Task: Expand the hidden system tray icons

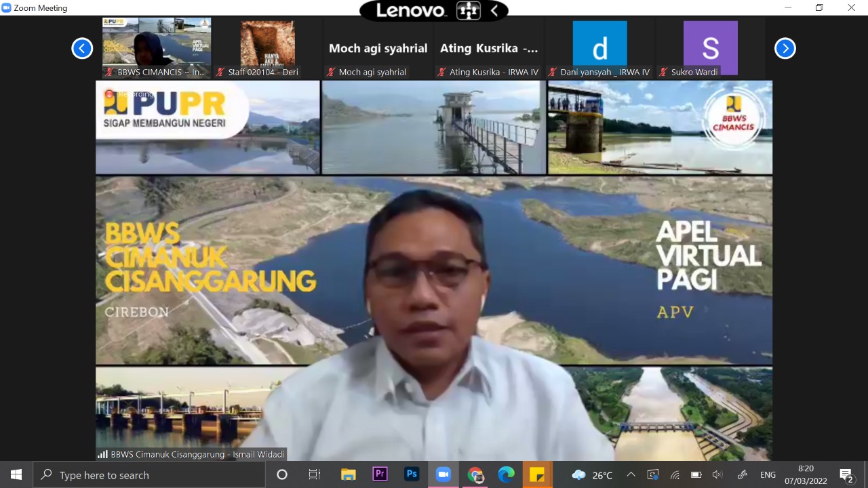Action: pos(631,475)
